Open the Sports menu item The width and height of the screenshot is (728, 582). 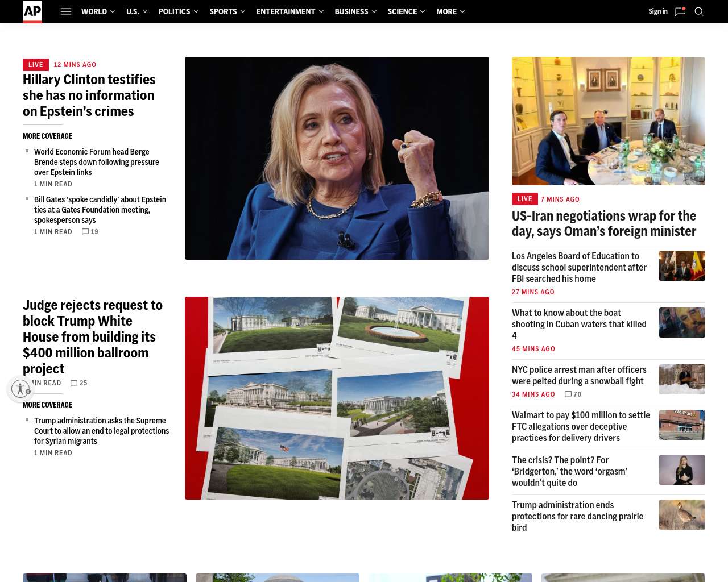click(223, 11)
